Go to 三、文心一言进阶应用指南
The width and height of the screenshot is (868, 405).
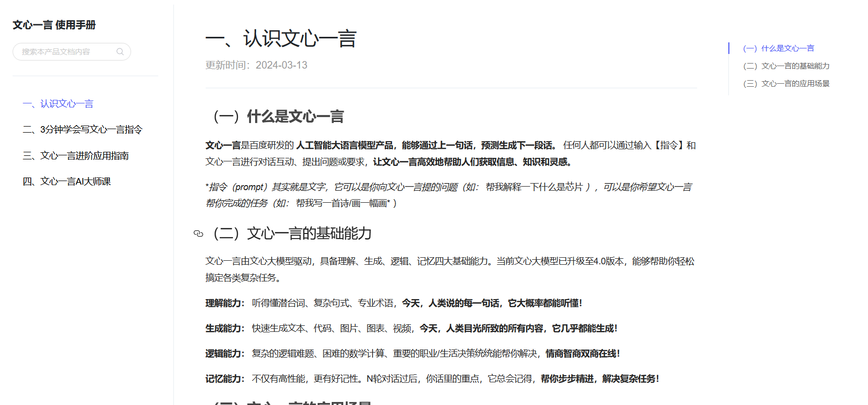click(76, 156)
